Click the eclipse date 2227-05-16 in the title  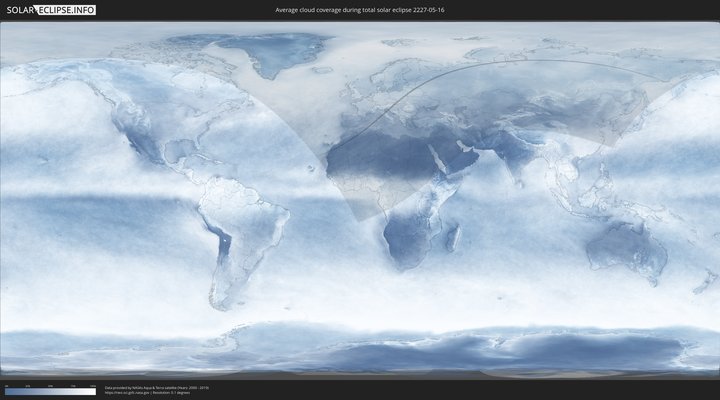[x=427, y=9]
